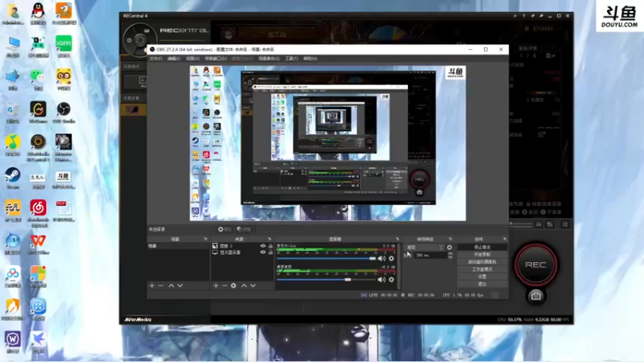Click the desktop audio volume slider

pos(326,279)
